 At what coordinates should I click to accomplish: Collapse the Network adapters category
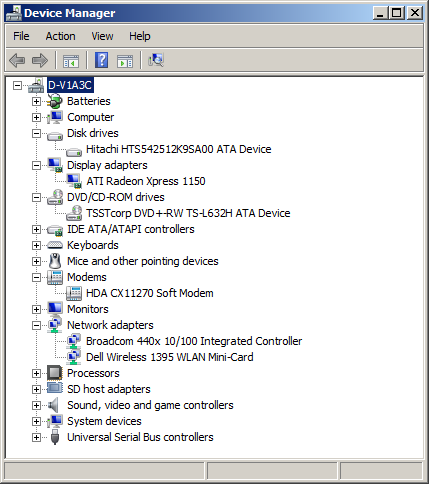[x=36, y=325]
